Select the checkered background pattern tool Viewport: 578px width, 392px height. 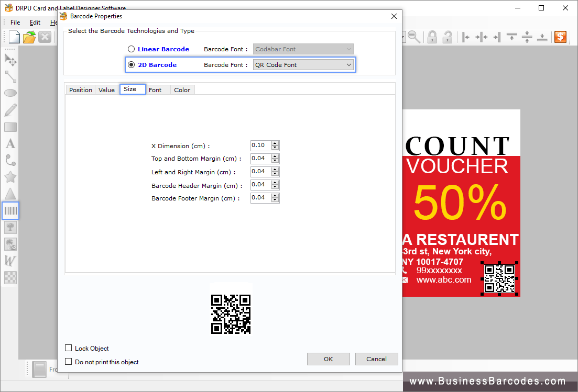[10, 277]
